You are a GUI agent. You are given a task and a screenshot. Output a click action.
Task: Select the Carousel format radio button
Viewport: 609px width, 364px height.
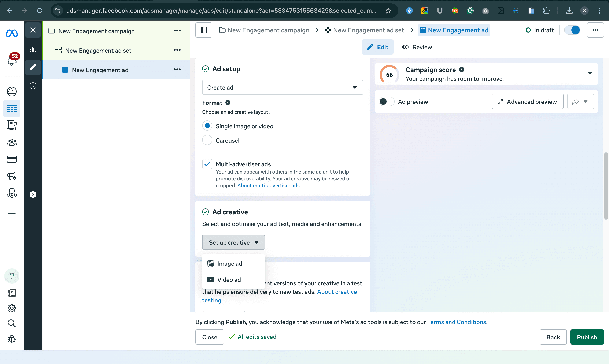(x=207, y=140)
